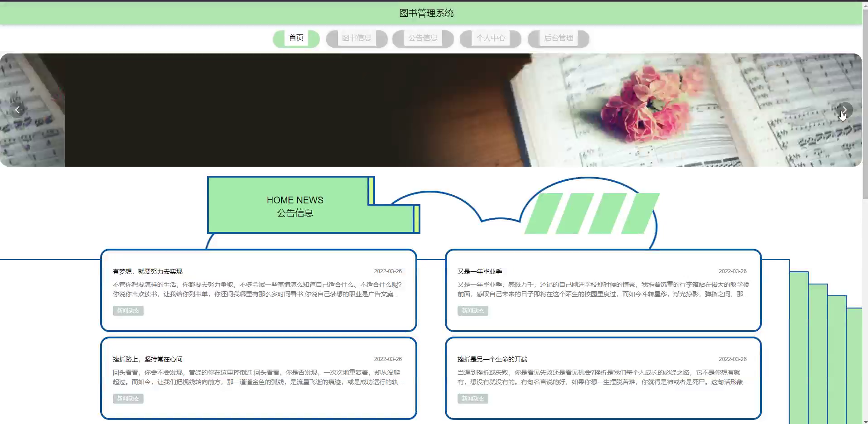Image resolution: width=868 pixels, height=424 pixels.
Task: Click the HOME NEWS 公告信息 heading
Action: coord(295,206)
